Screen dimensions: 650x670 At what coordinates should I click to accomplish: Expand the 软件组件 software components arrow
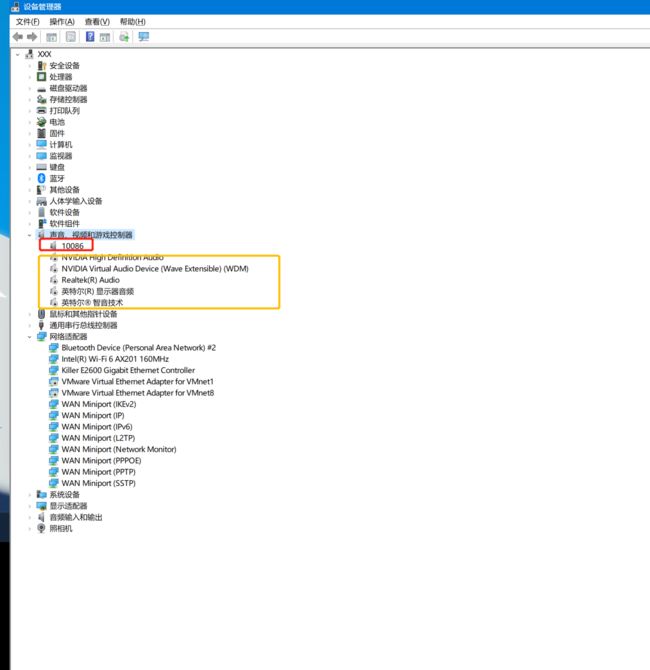click(x=29, y=224)
